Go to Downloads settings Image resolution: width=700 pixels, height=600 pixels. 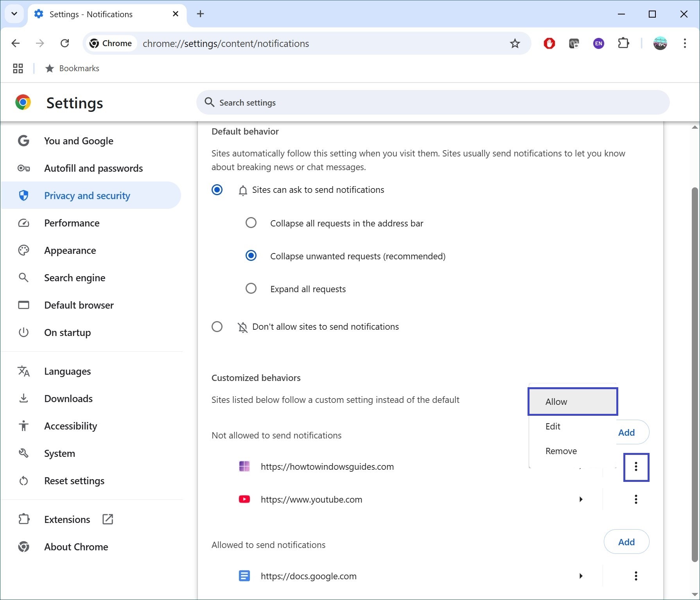click(x=91, y=399)
